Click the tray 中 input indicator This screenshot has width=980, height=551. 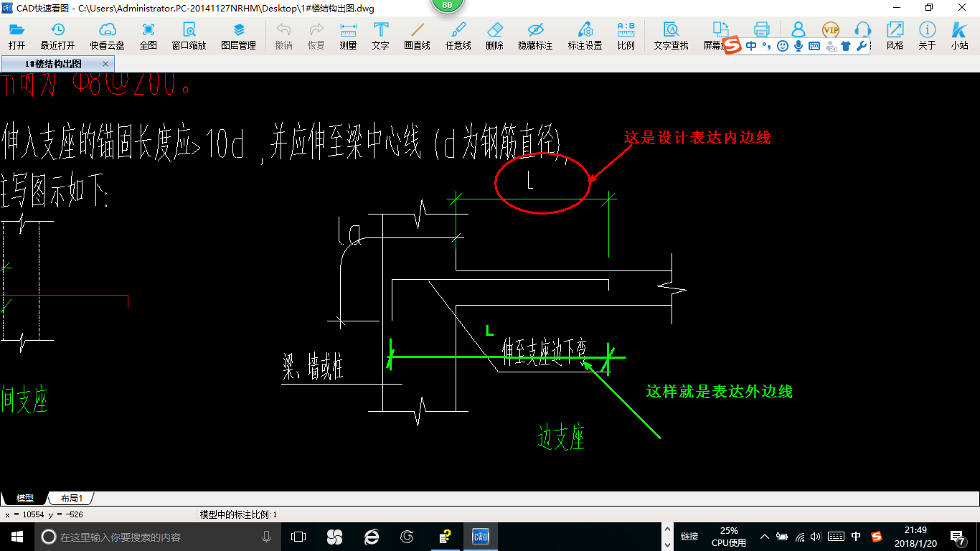[x=856, y=537]
